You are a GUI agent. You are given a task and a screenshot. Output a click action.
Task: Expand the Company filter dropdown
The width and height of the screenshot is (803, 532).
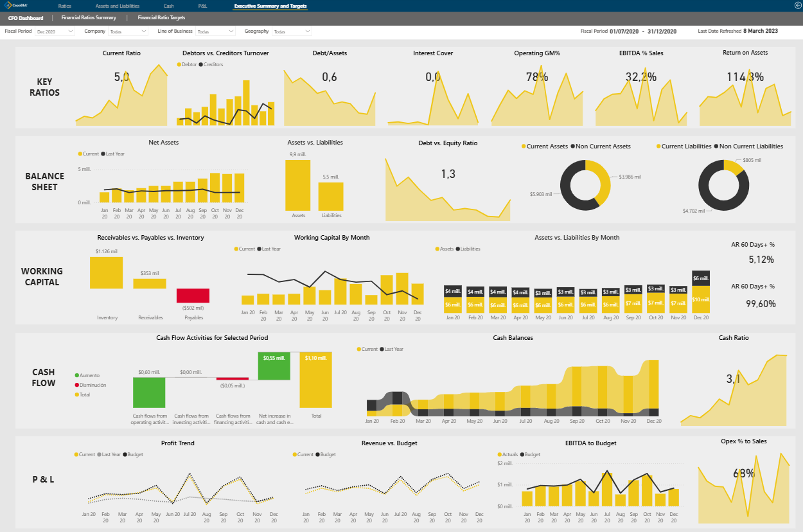pos(128,31)
